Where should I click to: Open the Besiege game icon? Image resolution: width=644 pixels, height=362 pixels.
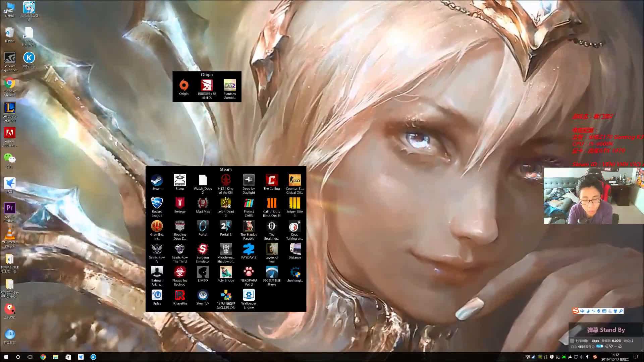[x=180, y=205]
